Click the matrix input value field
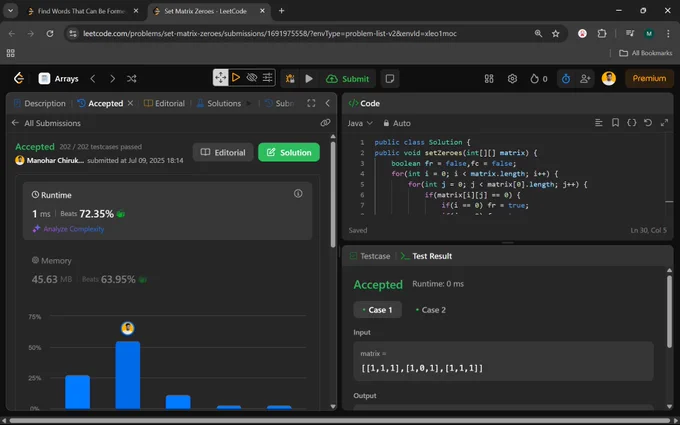The height and width of the screenshot is (425, 680). (x=503, y=361)
